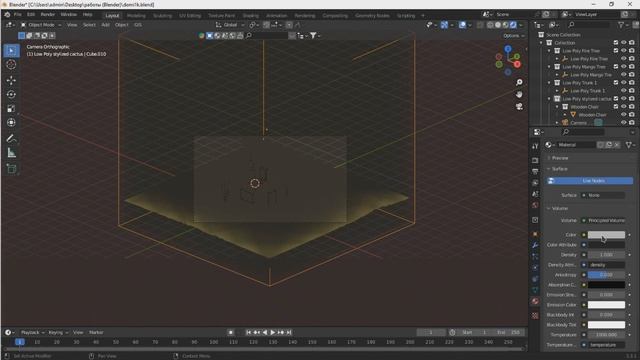This screenshot has height=360, width=640.
Task: Uncheck Low Poly Mango Tree collection checkbox
Action: point(616,67)
